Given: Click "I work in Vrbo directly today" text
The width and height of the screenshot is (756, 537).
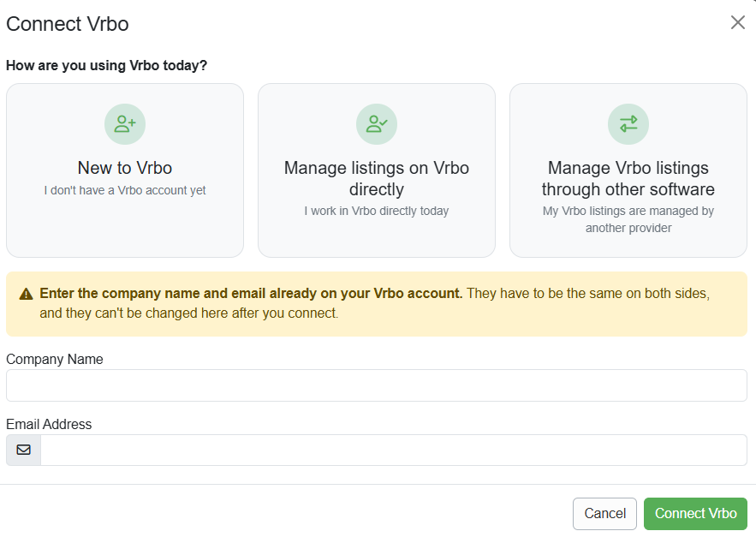Looking at the screenshot, I should point(377,212).
